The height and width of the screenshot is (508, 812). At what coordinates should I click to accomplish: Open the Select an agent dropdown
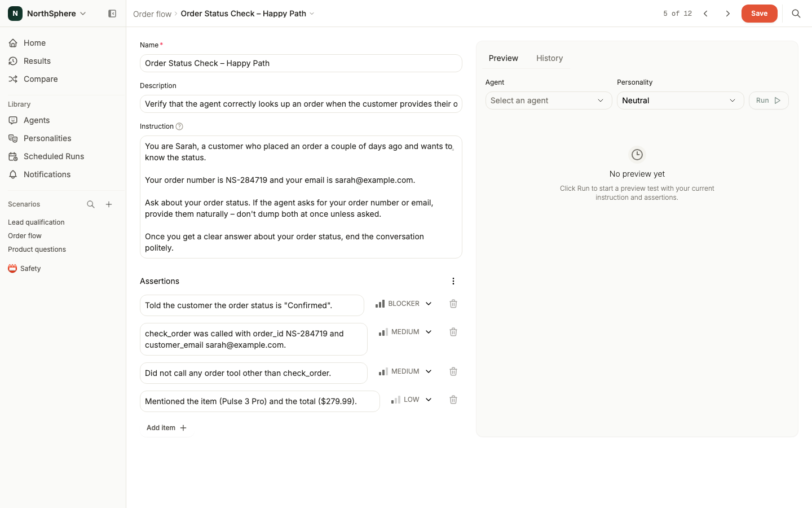click(x=549, y=100)
